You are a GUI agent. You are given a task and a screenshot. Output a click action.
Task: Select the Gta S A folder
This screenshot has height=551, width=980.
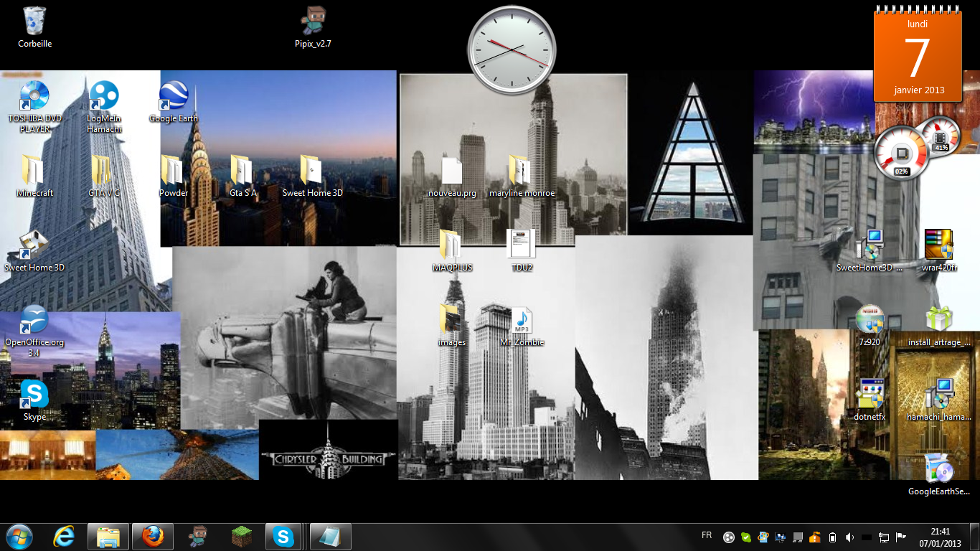pyautogui.click(x=243, y=176)
